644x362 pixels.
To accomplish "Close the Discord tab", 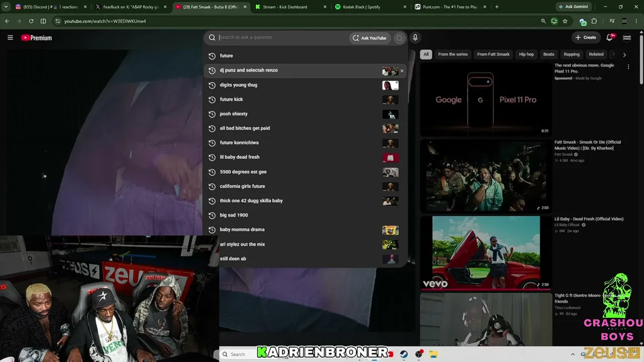I will point(85,7).
